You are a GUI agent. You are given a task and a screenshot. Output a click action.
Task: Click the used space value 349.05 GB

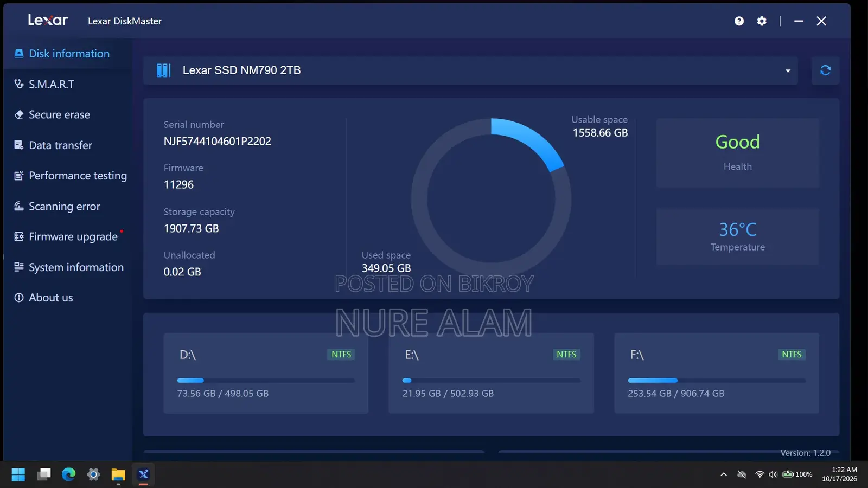point(386,268)
